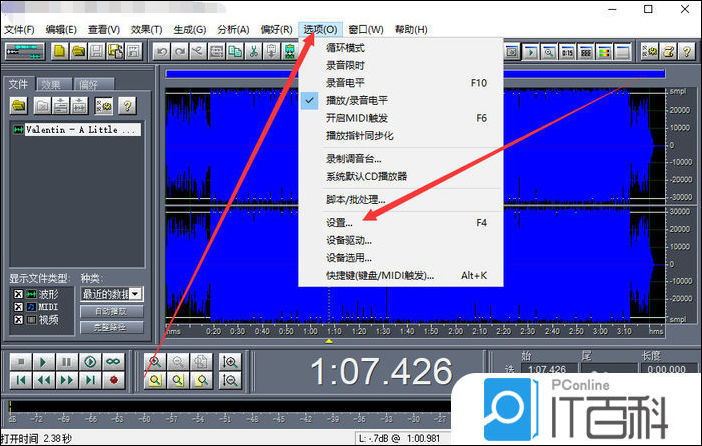Image resolution: width=702 pixels, height=446 pixels.
Task: Open the 窗口(W) menu
Action: (366, 30)
